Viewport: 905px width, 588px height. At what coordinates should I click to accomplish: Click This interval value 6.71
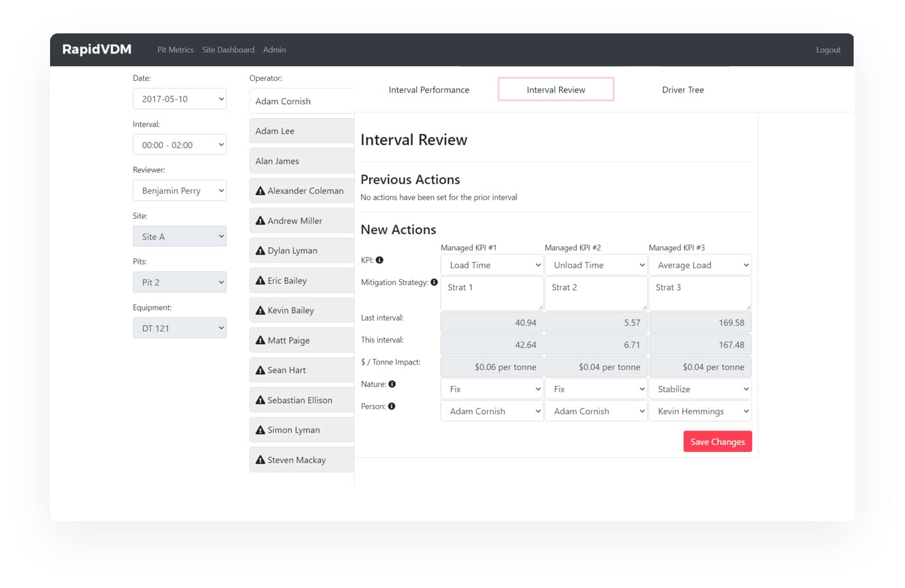(x=596, y=345)
